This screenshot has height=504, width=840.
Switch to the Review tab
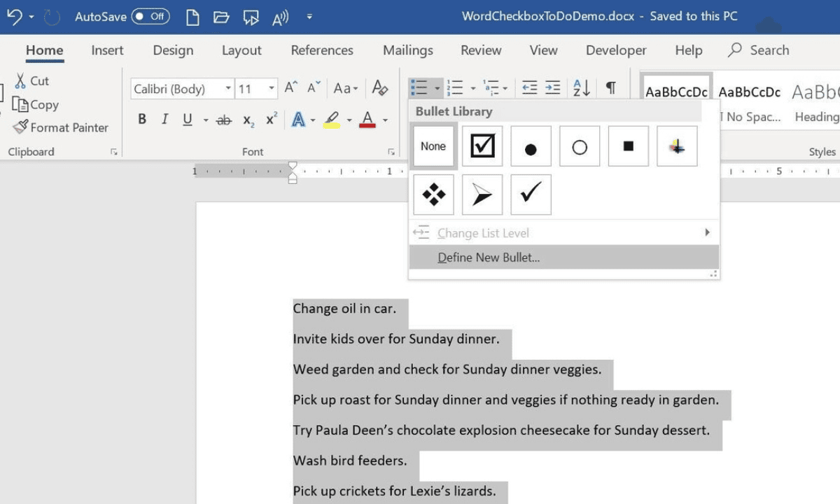481,50
